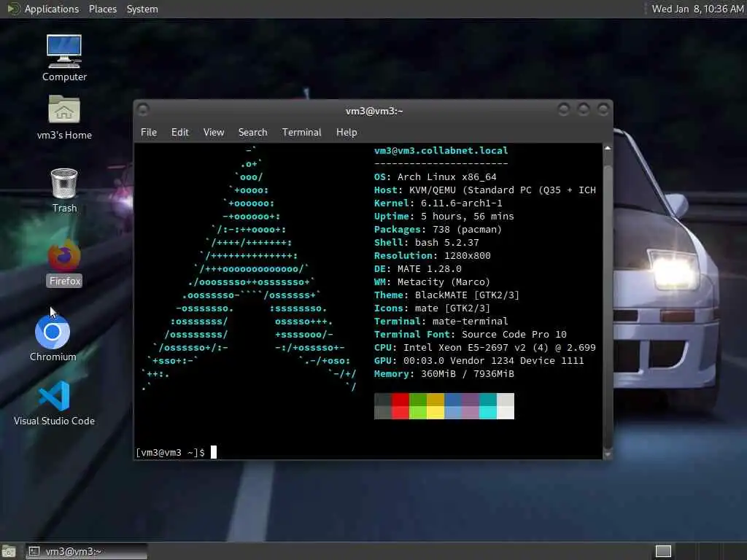Open the Terminal menu in the menu bar

pos(301,133)
